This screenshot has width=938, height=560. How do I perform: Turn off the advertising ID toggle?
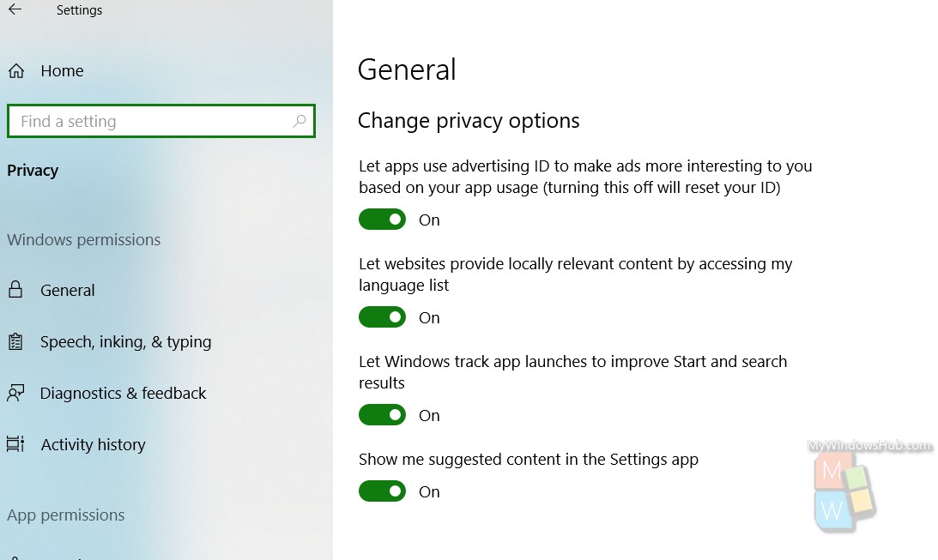pos(382,220)
